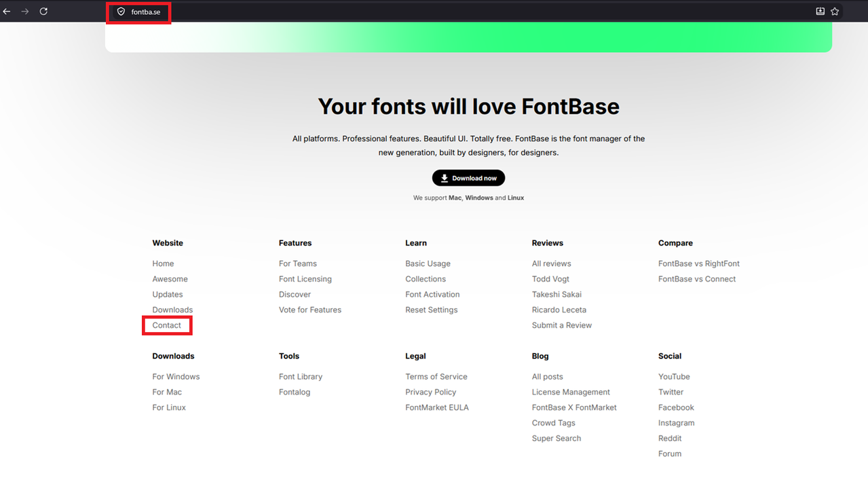Viewport: 868px width, 478px height.
Task: Click the Features footer heading
Action: 295,243
